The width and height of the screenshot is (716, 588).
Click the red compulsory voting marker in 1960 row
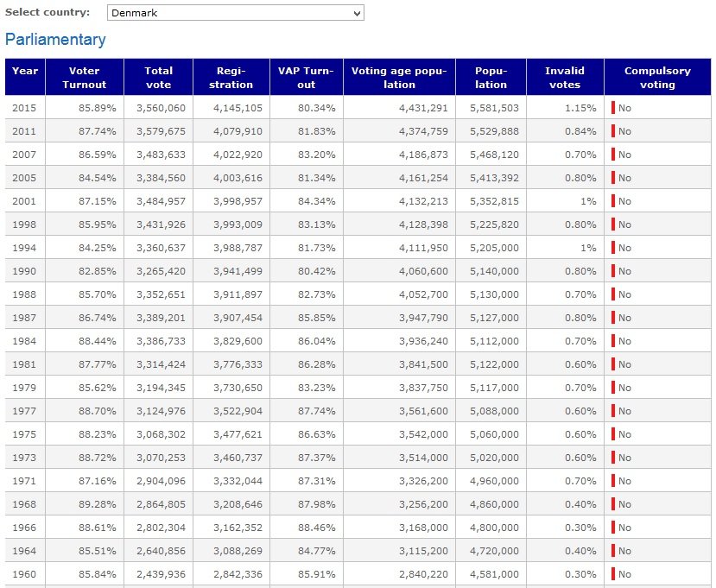pyautogui.click(x=613, y=574)
